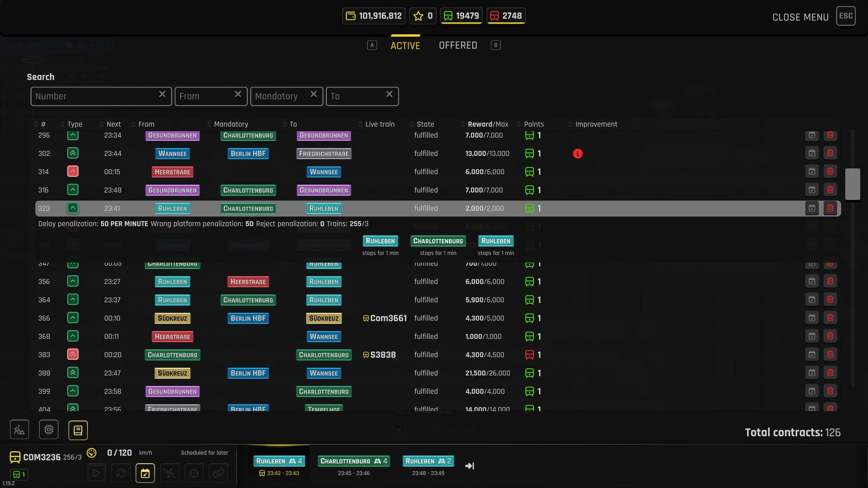The image size is (868, 488).
Task: Click the copy/edit icon for contract 364
Action: 812,299
